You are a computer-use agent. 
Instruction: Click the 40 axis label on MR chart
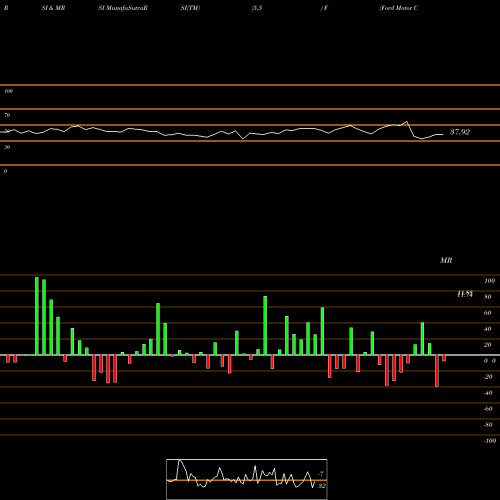pyautogui.click(x=488, y=329)
